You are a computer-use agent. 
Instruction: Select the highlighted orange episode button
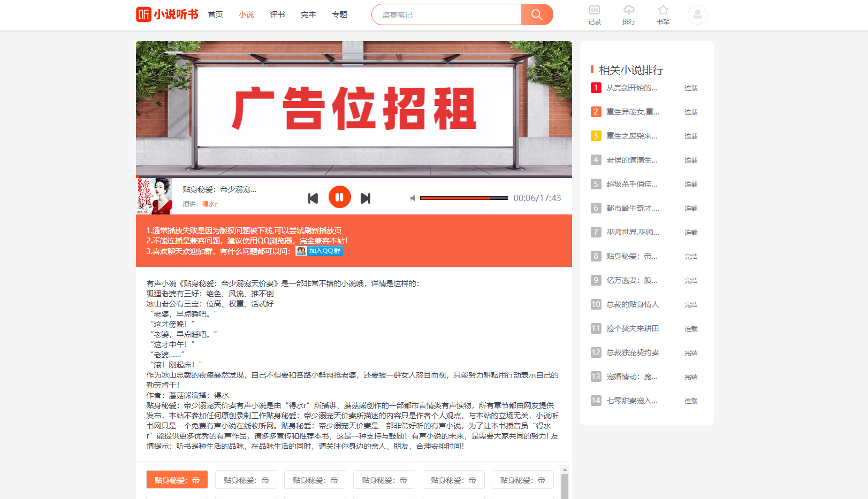coord(177,480)
